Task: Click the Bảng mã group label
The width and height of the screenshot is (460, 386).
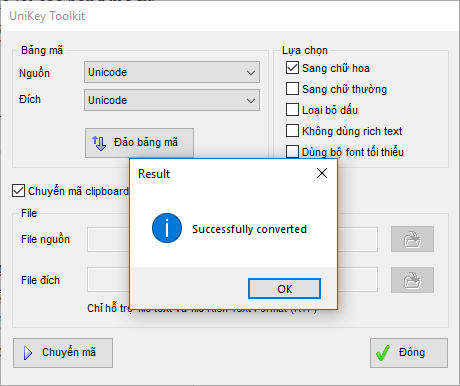Action: click(42, 50)
